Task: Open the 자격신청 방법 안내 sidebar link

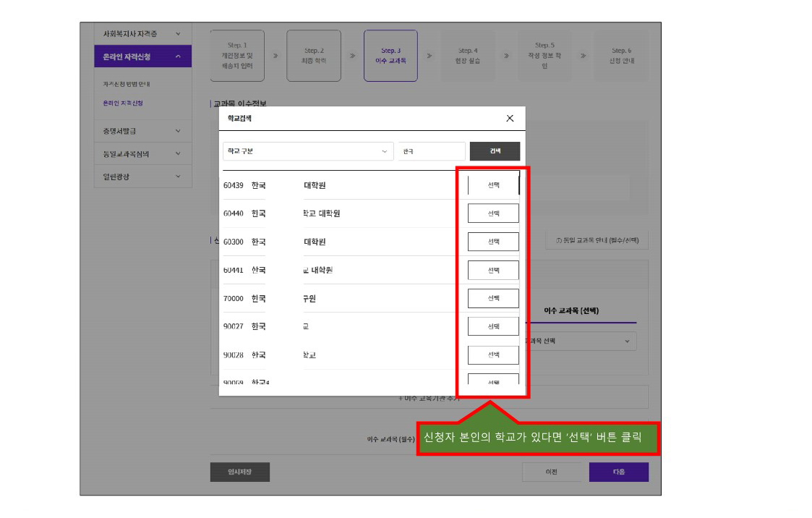Action: pos(127,84)
